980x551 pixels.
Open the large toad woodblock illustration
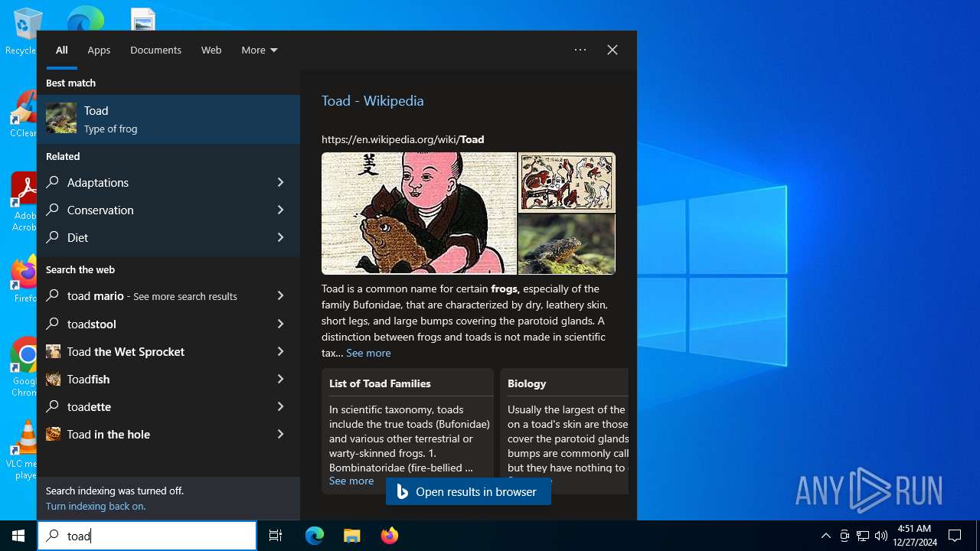[419, 214]
